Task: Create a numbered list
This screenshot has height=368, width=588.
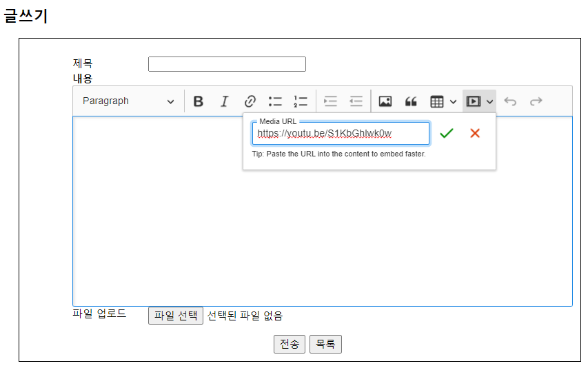Action: coord(301,101)
